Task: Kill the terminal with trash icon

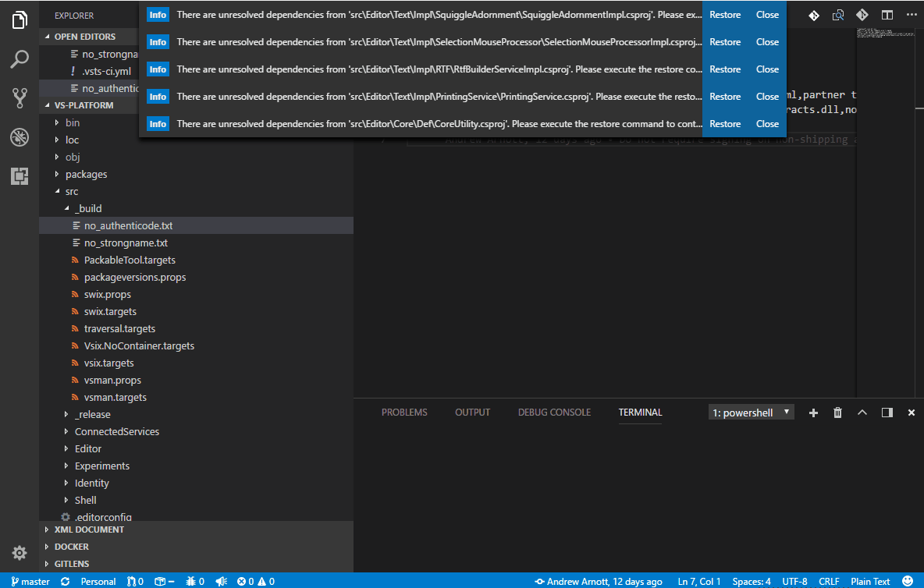Action: click(x=837, y=413)
